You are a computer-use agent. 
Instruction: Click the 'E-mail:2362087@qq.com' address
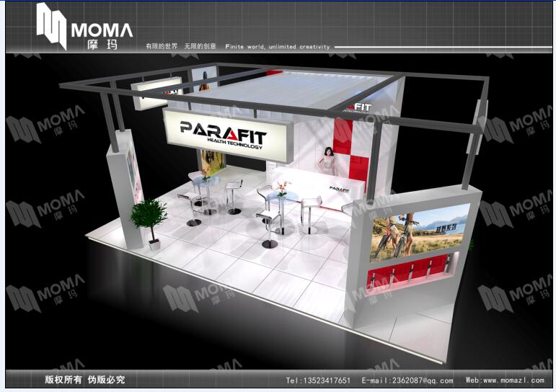click(407, 380)
